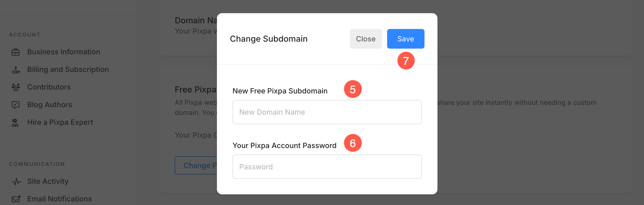Image resolution: width=644 pixels, height=205 pixels.
Task: Open Email Notifications settings
Action: (59, 199)
